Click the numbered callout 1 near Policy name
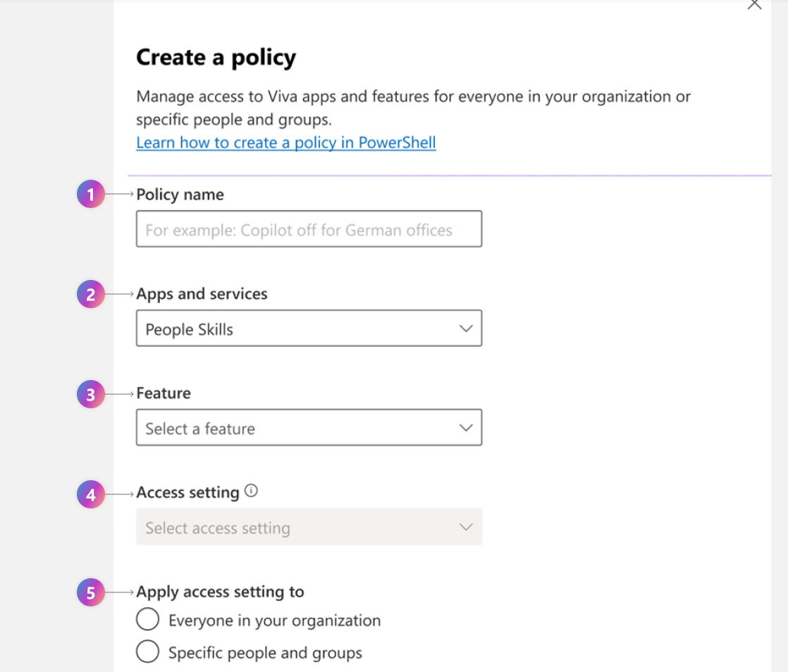 (x=90, y=194)
